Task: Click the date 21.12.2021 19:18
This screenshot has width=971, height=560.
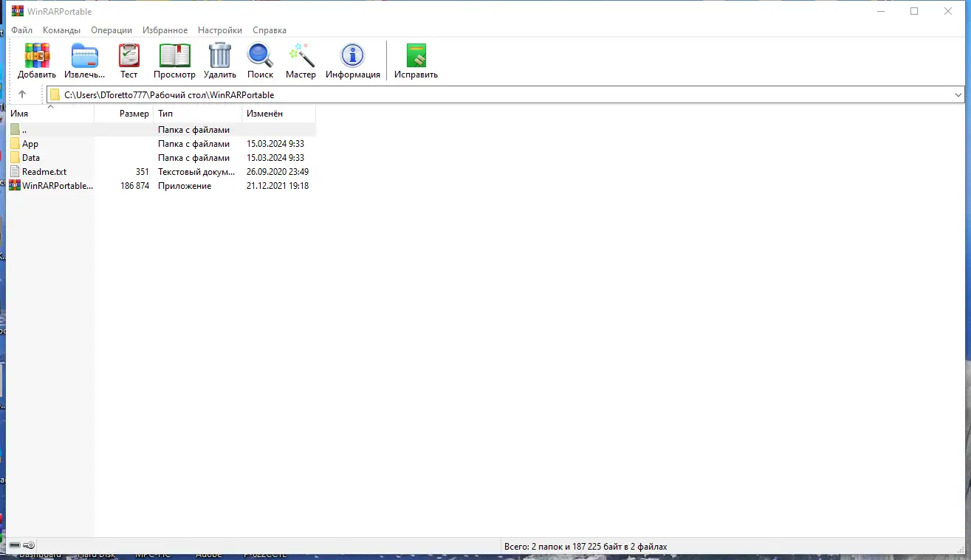Action: coord(278,186)
